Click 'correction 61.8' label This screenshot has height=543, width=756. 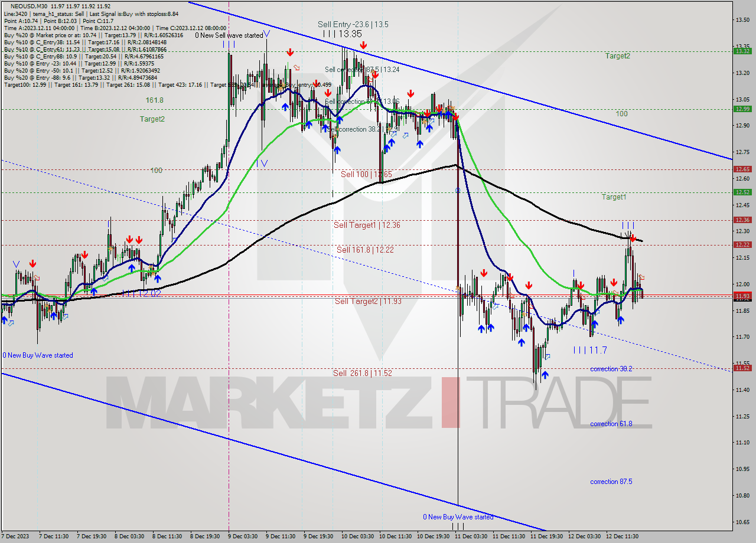click(x=611, y=424)
